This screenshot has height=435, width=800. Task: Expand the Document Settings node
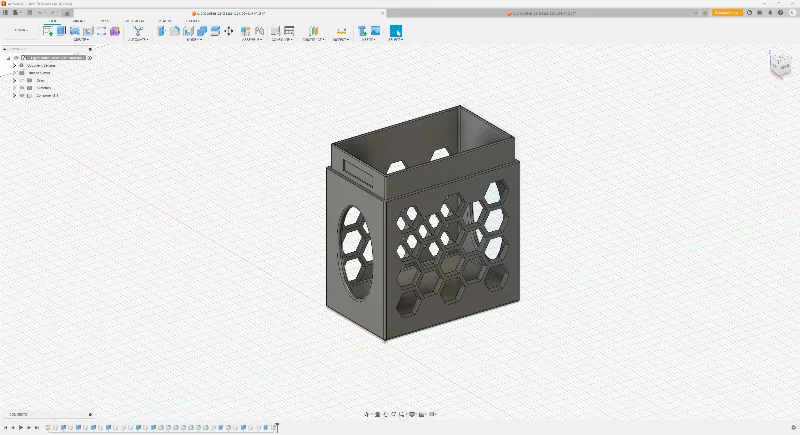[15, 65]
